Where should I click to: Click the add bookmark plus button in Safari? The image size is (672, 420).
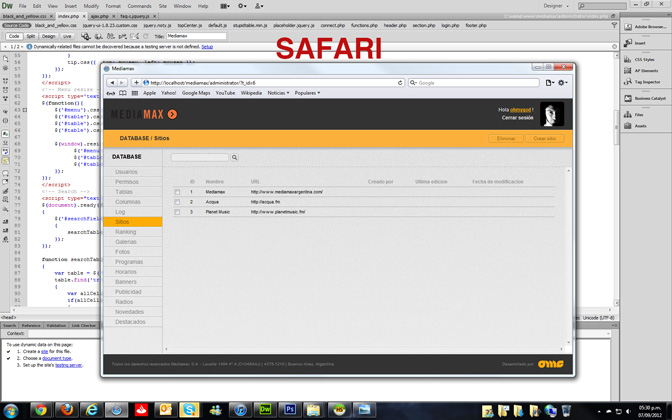136,83
